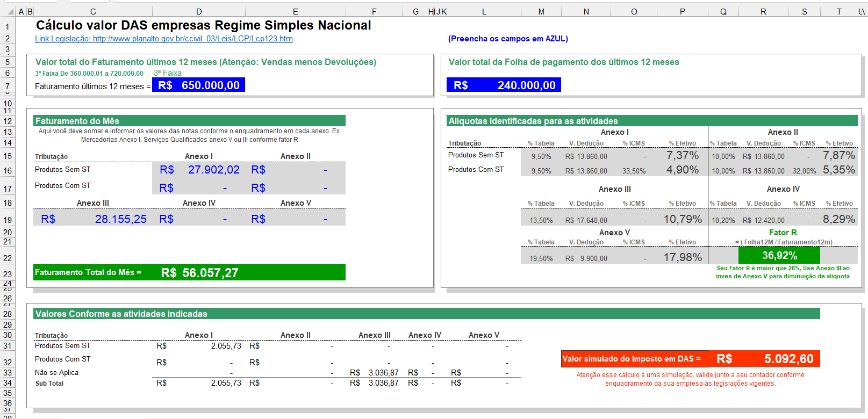Click column header D
The image size is (868, 419).
click(199, 11)
